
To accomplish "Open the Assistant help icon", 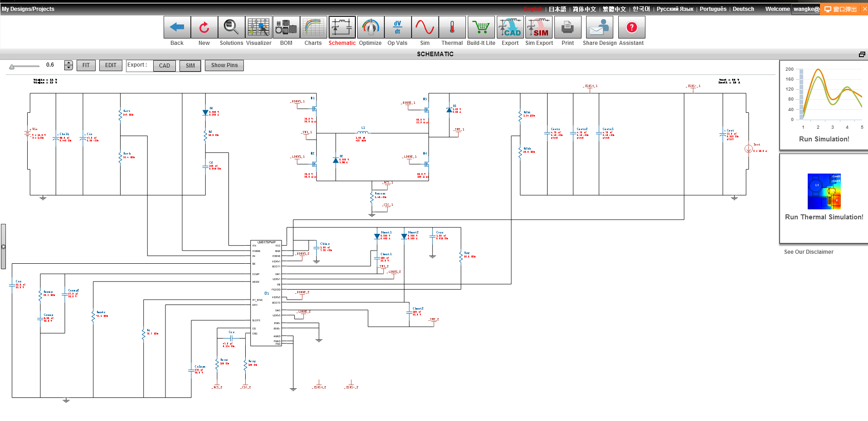I will click(x=631, y=28).
